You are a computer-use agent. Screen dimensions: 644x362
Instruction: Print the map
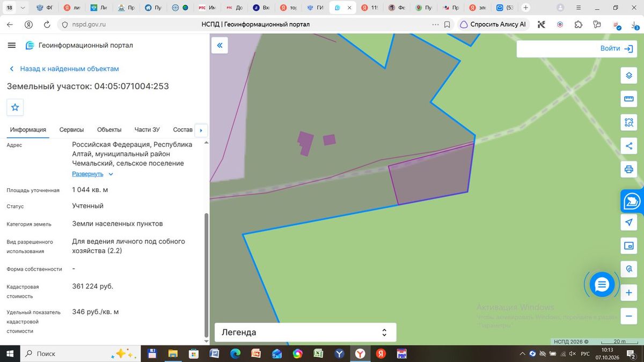click(x=629, y=170)
